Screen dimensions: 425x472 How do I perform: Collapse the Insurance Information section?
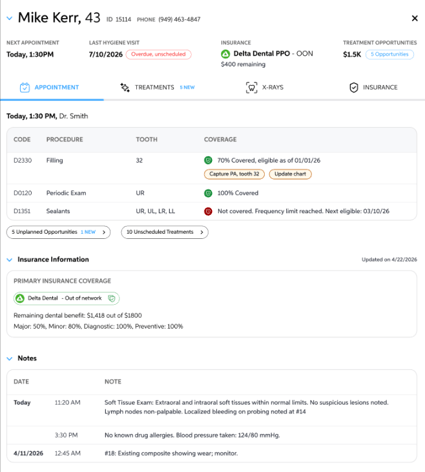[9, 260]
